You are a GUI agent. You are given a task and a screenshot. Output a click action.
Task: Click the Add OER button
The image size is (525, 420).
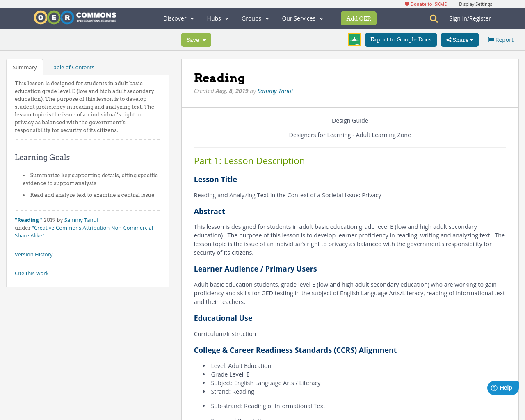[358, 18]
